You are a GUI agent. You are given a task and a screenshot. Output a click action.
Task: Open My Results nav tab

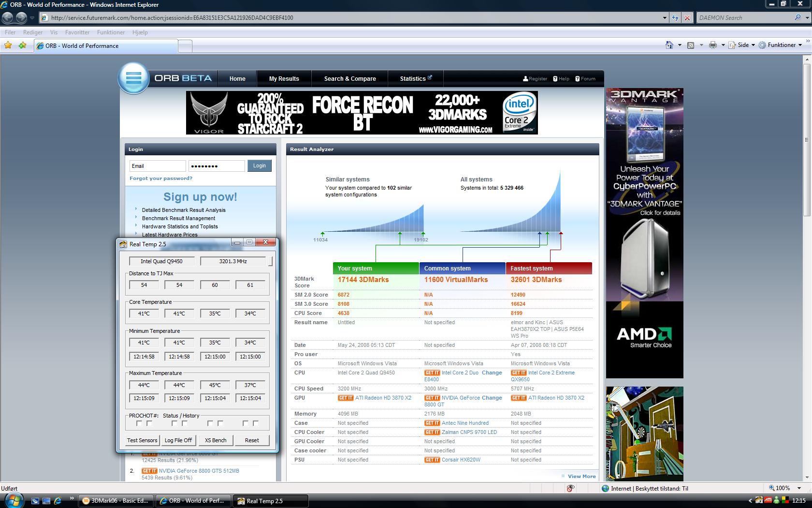pyautogui.click(x=284, y=78)
